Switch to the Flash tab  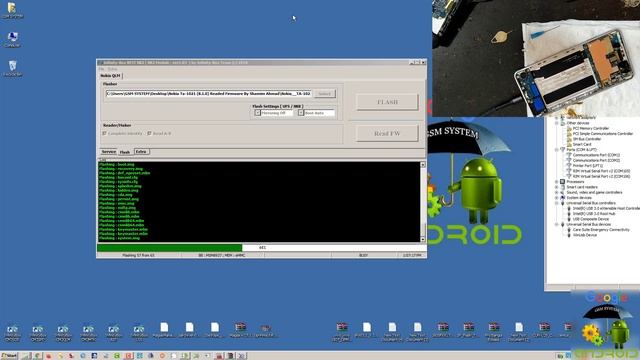pyautogui.click(x=125, y=152)
